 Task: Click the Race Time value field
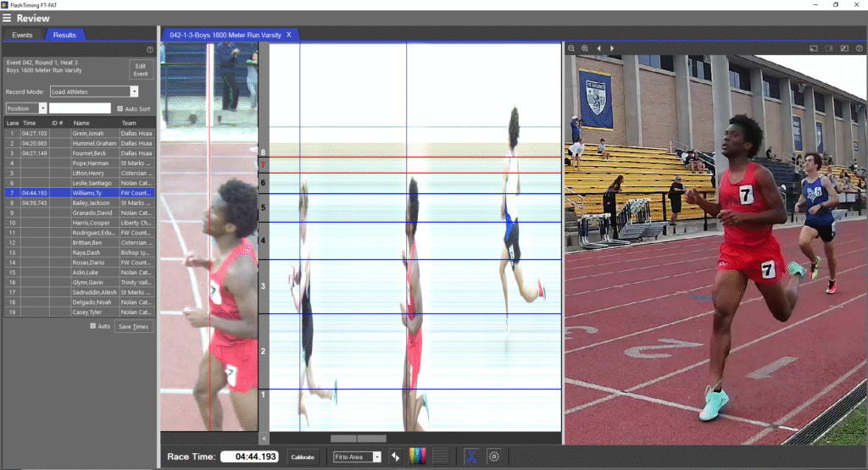249,456
